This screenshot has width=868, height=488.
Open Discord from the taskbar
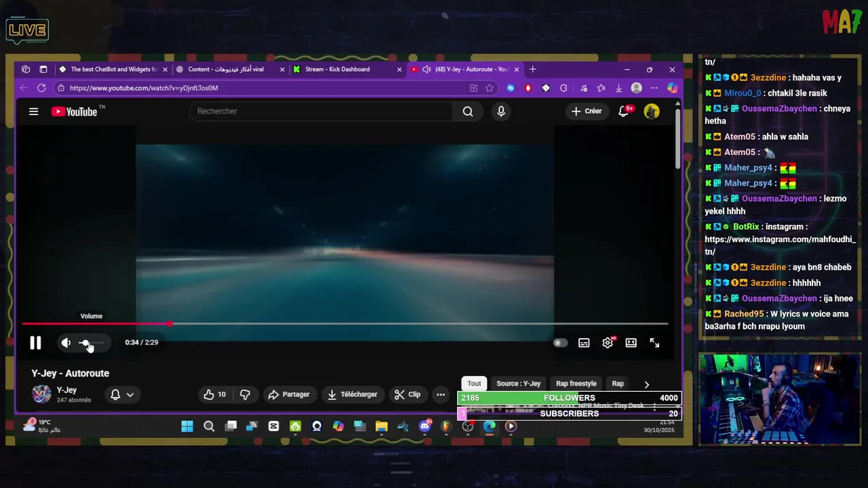pyautogui.click(x=425, y=426)
